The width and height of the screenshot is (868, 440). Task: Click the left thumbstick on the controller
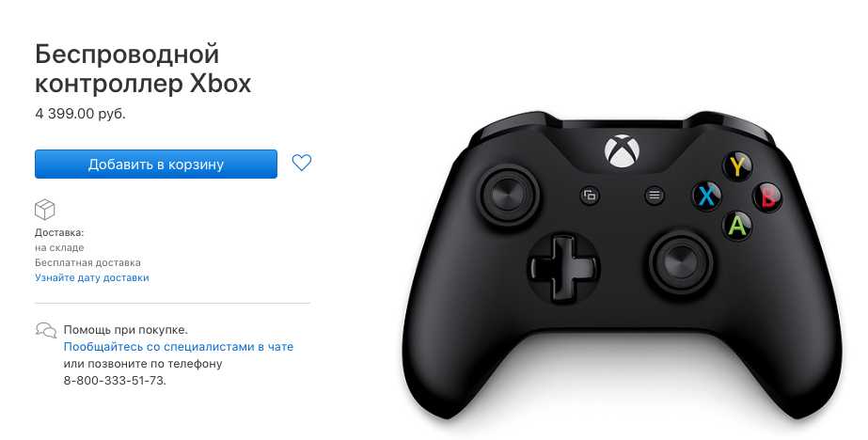click(508, 196)
